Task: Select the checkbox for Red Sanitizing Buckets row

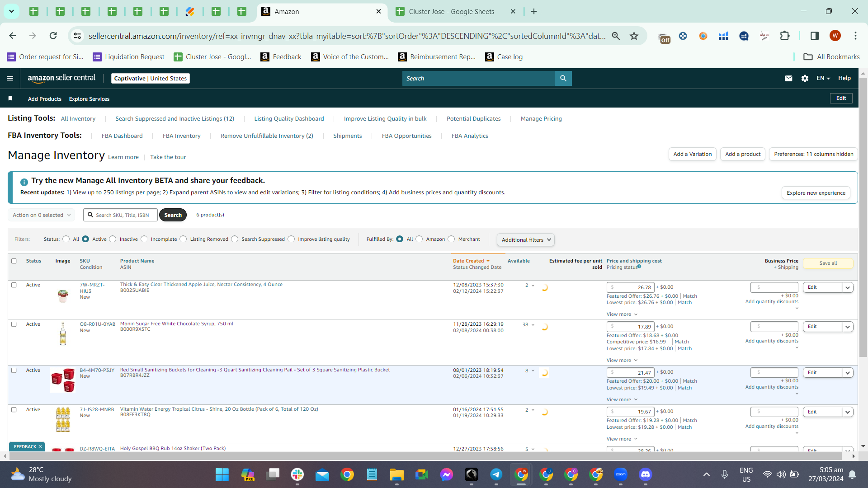Action: (x=14, y=371)
